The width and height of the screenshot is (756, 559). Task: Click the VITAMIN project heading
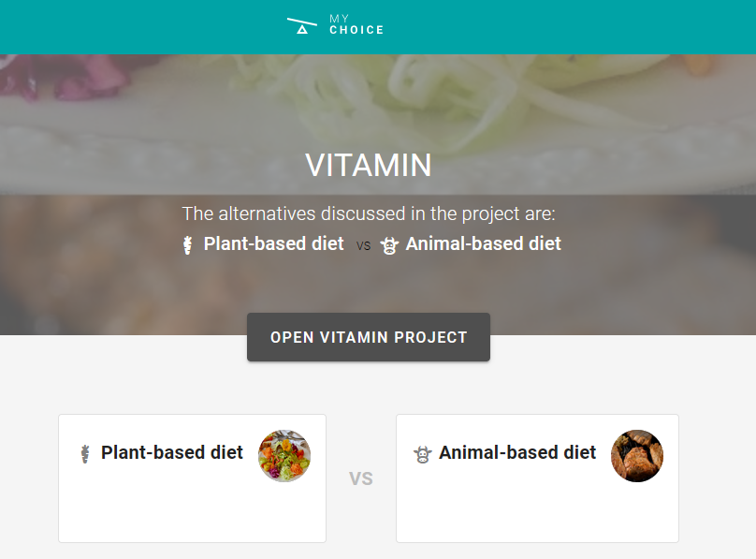pyautogui.click(x=369, y=165)
